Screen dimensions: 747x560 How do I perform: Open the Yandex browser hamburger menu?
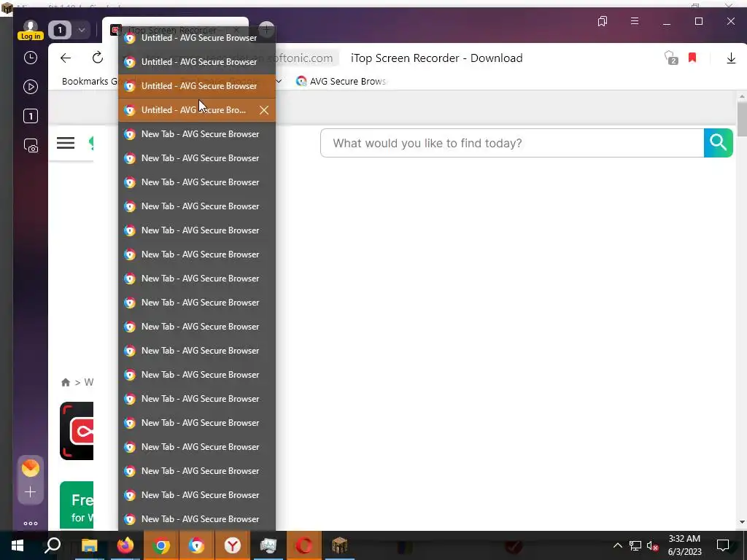click(635, 21)
